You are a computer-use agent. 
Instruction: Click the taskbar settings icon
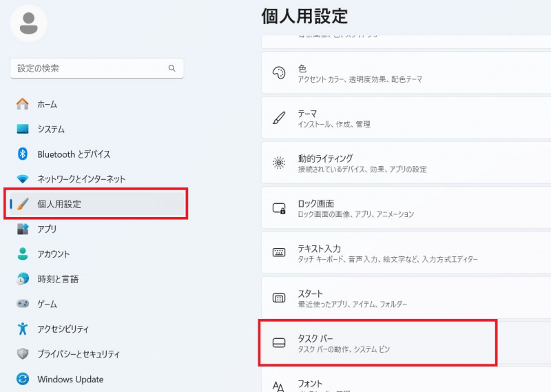click(x=279, y=343)
